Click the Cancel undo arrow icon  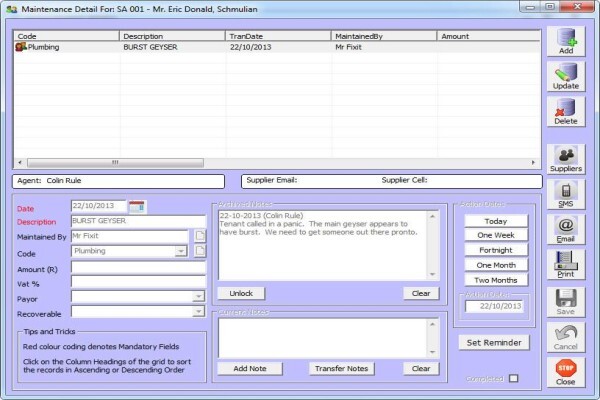(566, 337)
